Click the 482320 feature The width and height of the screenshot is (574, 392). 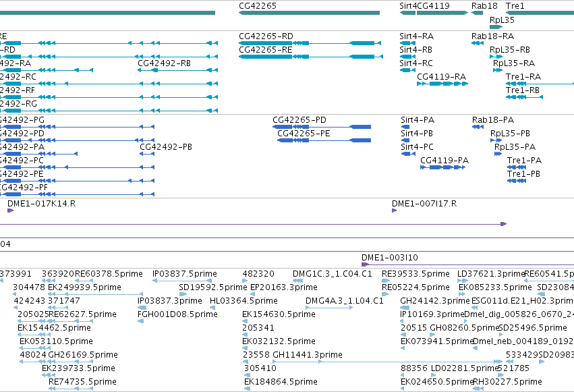click(245, 281)
